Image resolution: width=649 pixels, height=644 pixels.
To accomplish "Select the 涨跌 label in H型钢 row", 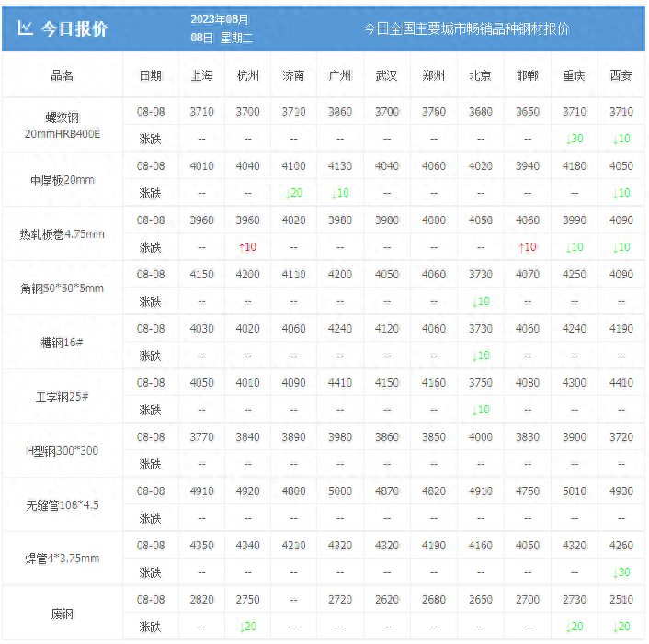I will pos(150,464).
